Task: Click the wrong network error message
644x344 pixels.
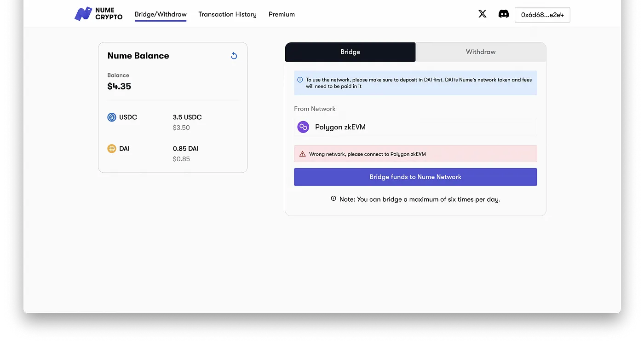Action: (368, 154)
